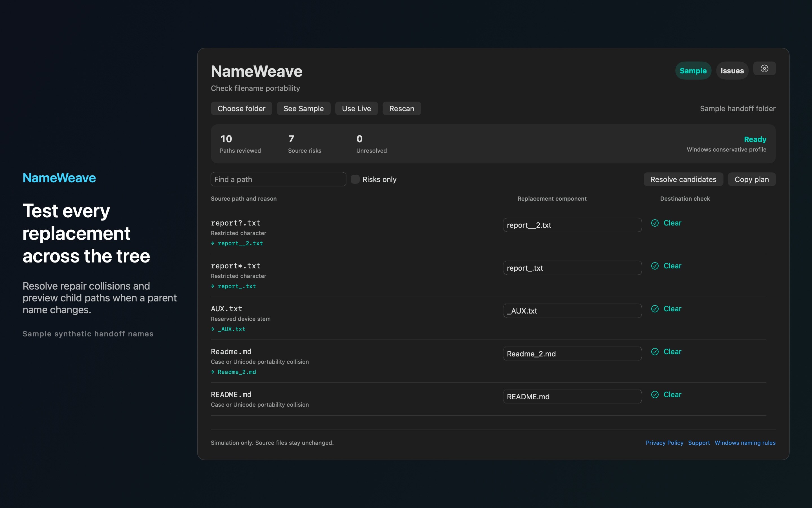This screenshot has width=812, height=508.
Task: Click the Destination check column header
Action: coord(685,199)
